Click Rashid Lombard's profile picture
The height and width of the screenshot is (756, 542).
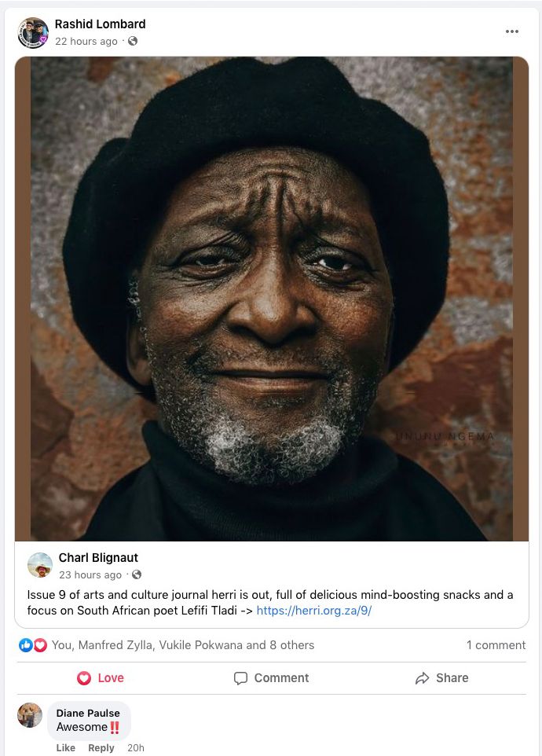pyautogui.click(x=33, y=33)
